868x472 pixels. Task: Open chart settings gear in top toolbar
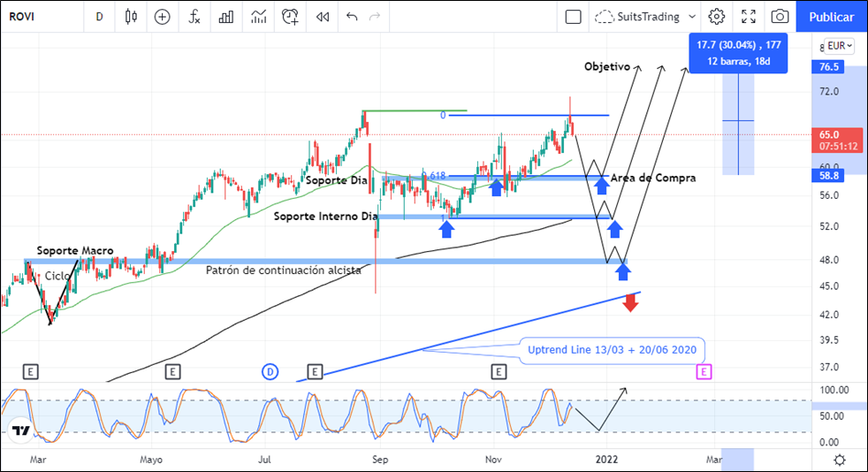pyautogui.click(x=717, y=17)
